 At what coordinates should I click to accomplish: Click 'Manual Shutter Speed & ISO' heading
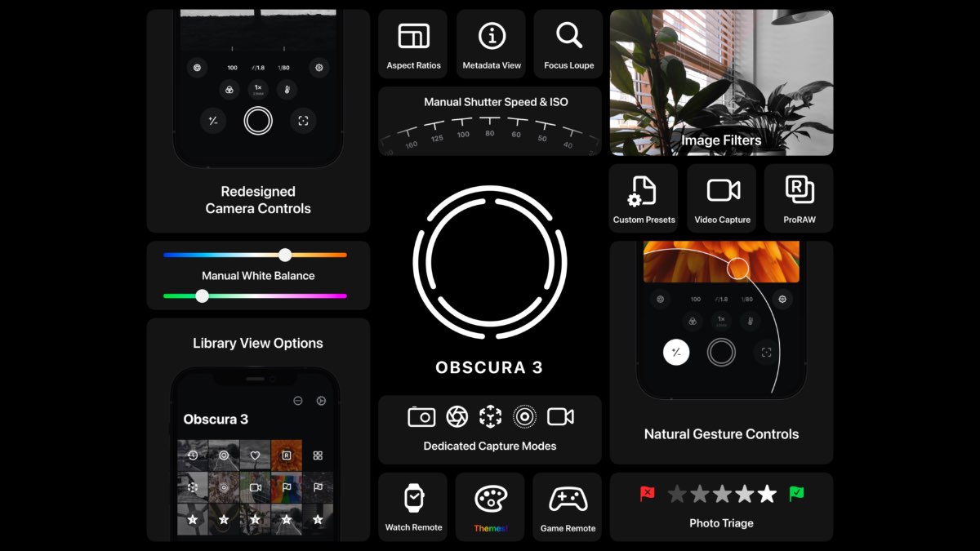pos(496,102)
